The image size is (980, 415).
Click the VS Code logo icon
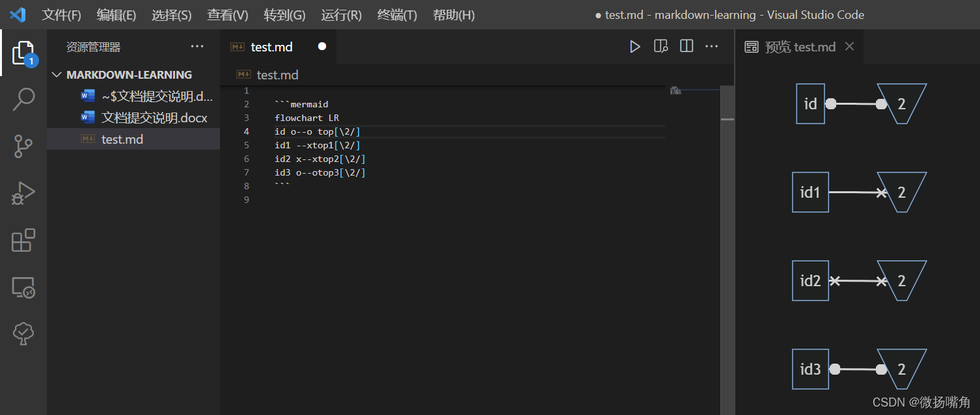(x=17, y=14)
